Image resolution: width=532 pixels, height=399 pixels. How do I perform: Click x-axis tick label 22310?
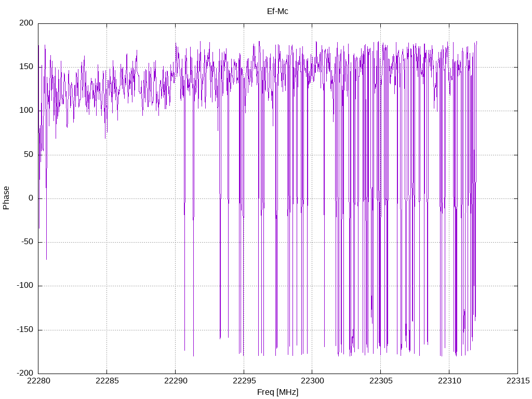pyautogui.click(x=449, y=381)
